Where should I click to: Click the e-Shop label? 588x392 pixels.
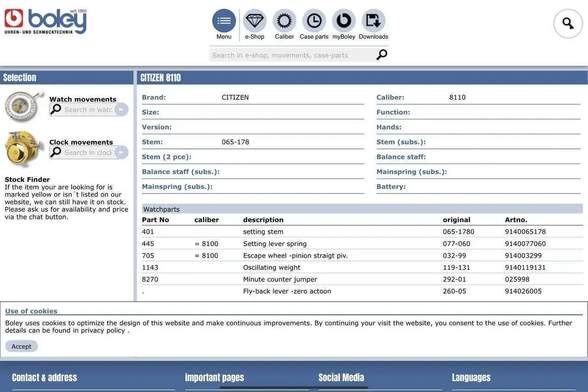point(254,37)
